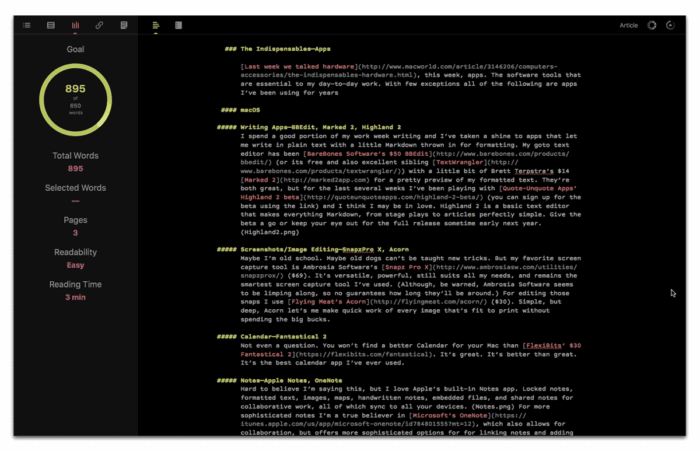Click the Highland 2 beta link text
Screen dimensions: 700x451
[x=270, y=197]
